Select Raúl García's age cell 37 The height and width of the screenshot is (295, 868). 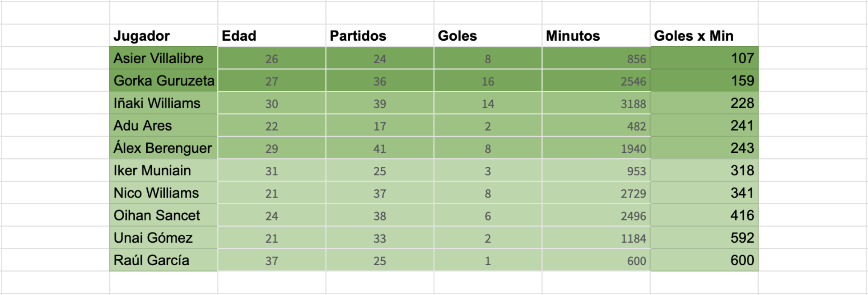271,260
